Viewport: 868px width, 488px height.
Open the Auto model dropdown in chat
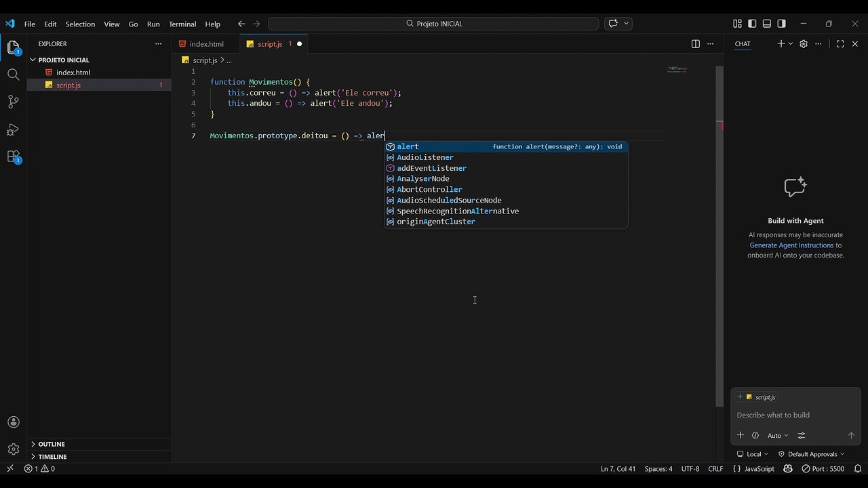[x=778, y=435]
